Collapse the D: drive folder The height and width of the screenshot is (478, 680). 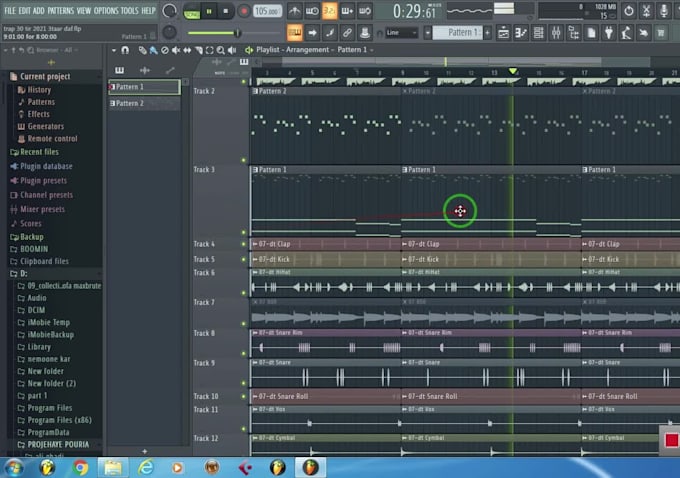[23, 274]
